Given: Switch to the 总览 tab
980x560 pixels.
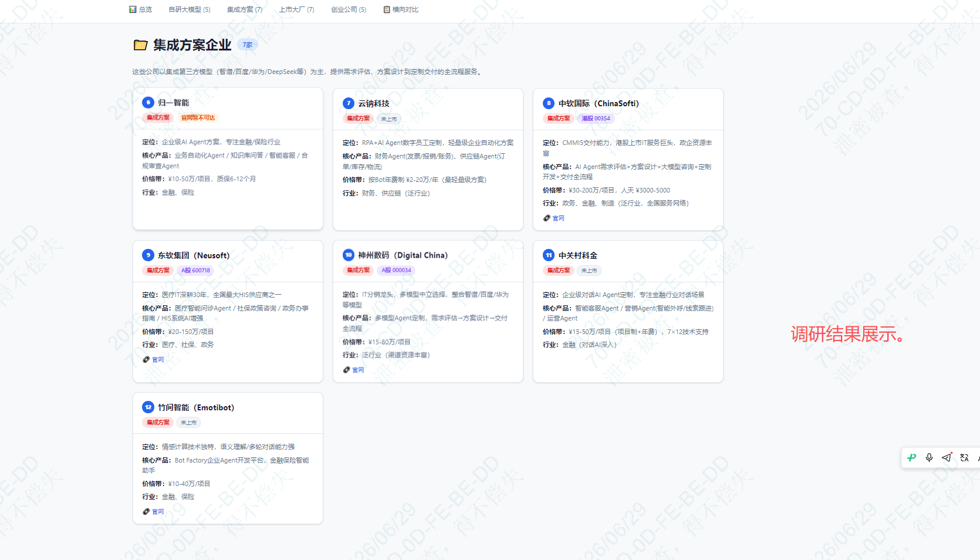Looking at the screenshot, I should tap(141, 9).
